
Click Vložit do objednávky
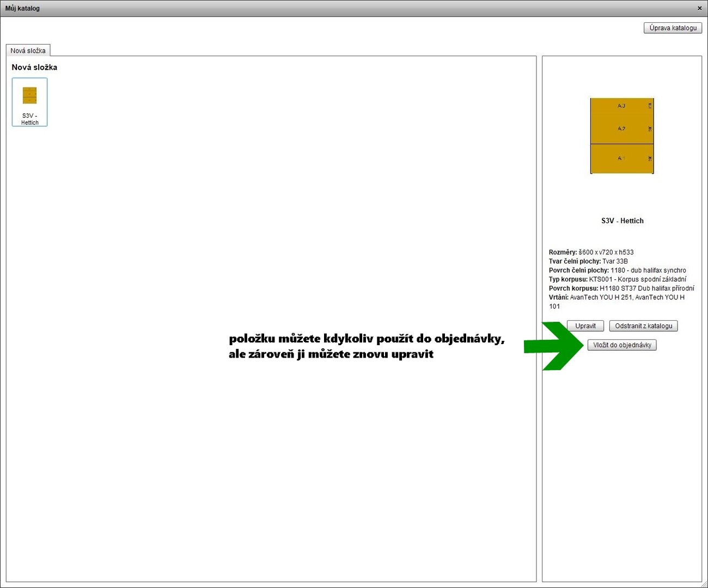coord(622,345)
